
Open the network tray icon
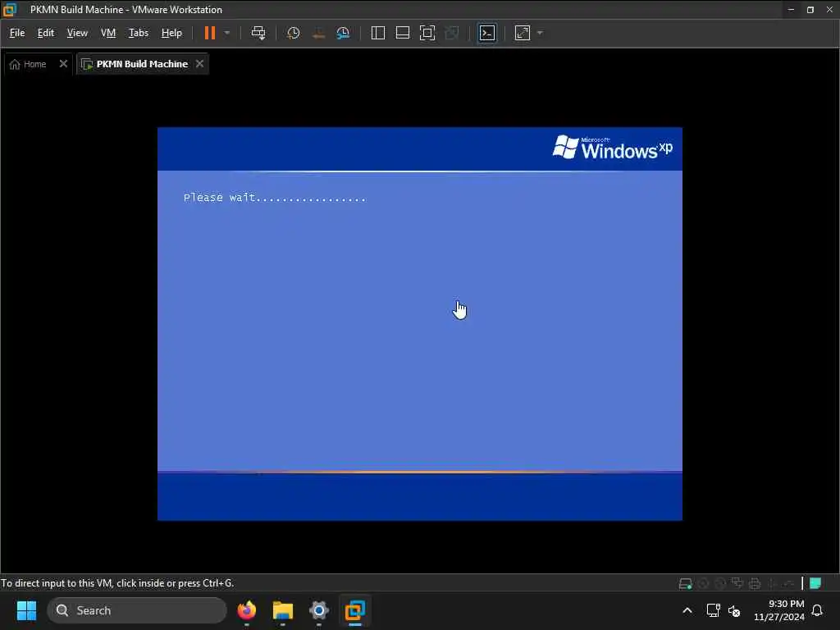[713, 610]
